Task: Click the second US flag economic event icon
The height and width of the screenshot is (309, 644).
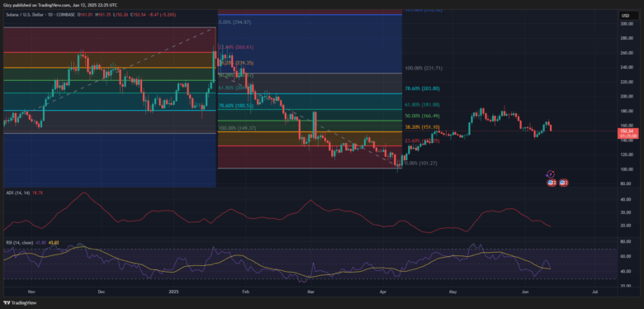Action: 563,183
